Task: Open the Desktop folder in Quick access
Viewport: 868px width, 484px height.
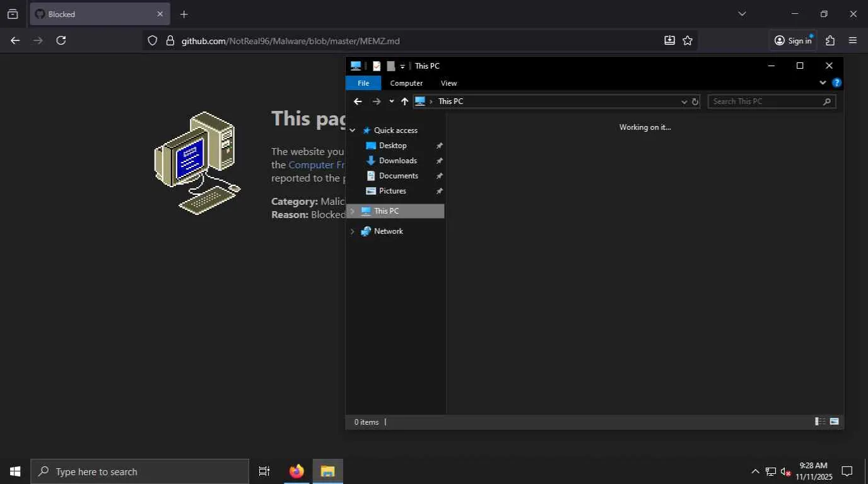Action: tap(392, 146)
